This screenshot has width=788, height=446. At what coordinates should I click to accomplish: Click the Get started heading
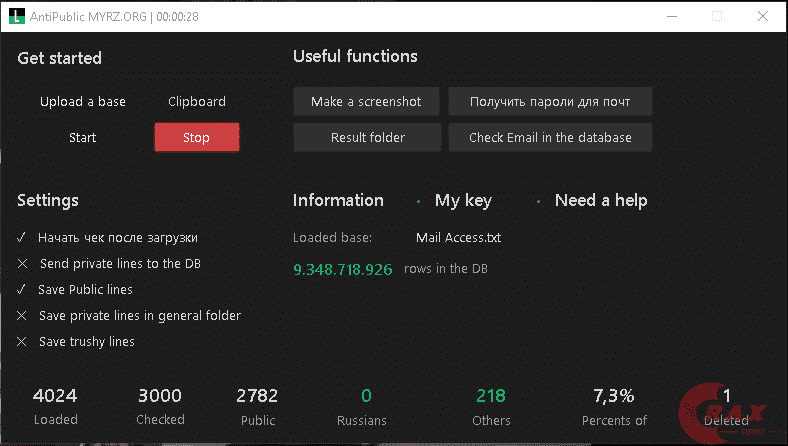[x=59, y=58]
